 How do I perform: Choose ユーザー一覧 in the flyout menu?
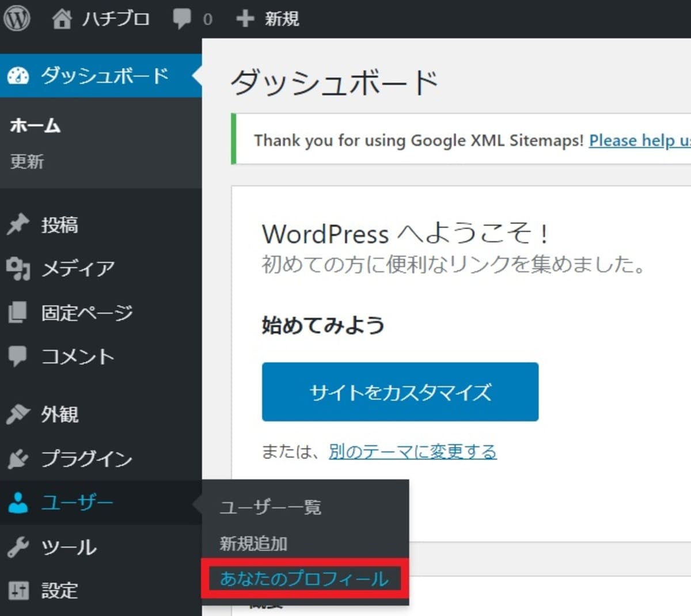(271, 507)
